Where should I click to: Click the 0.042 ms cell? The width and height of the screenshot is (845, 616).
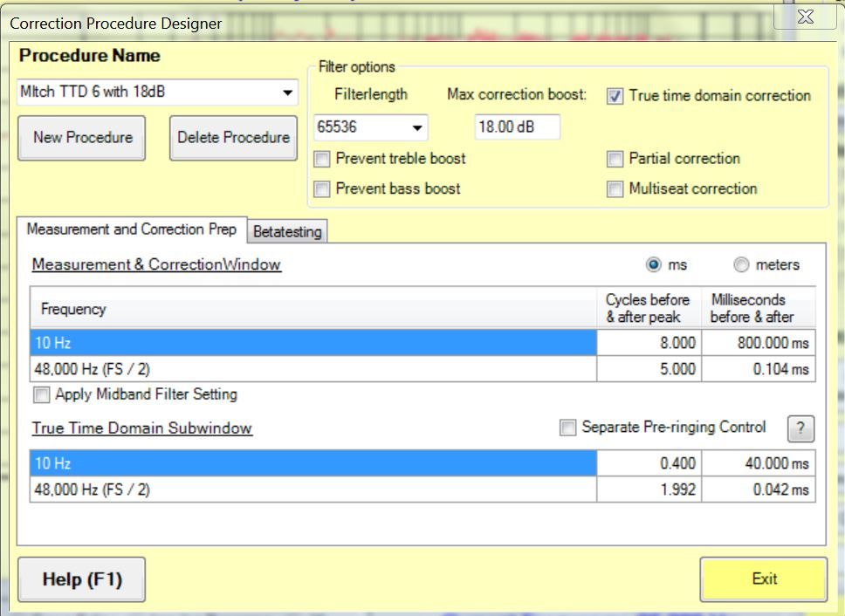click(x=759, y=490)
